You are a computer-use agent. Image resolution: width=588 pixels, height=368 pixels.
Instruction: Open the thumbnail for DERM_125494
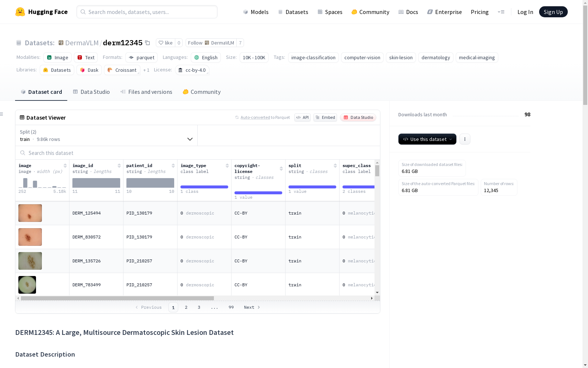(x=30, y=213)
